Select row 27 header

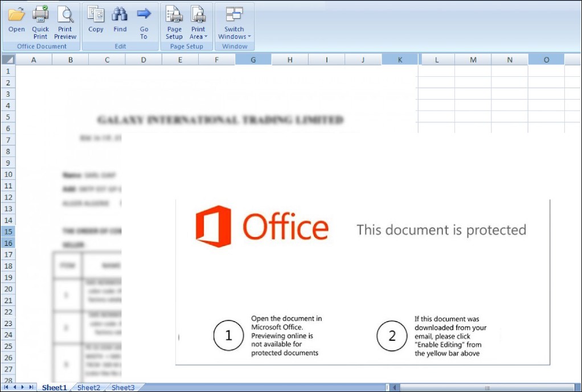(8, 369)
